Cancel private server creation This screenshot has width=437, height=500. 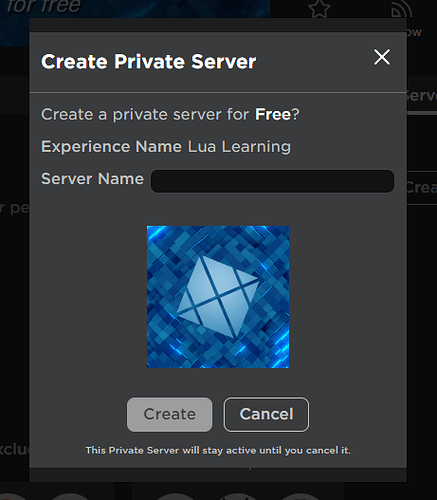(x=266, y=414)
